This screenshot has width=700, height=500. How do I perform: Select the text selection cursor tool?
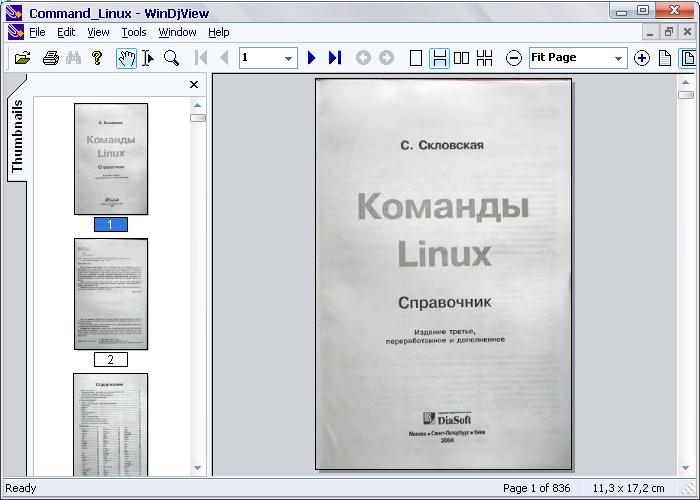click(148, 58)
